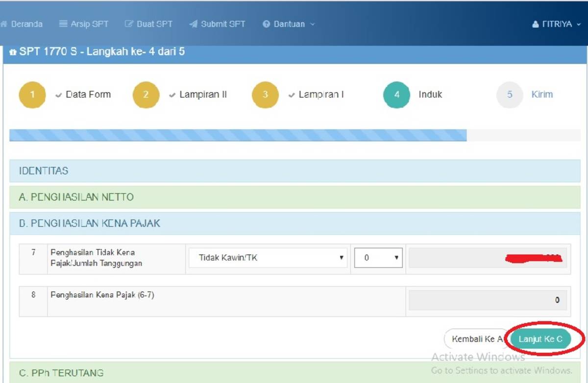Click step 4 Induk circle
Image resolution: width=588 pixels, height=383 pixels.
[x=396, y=95]
